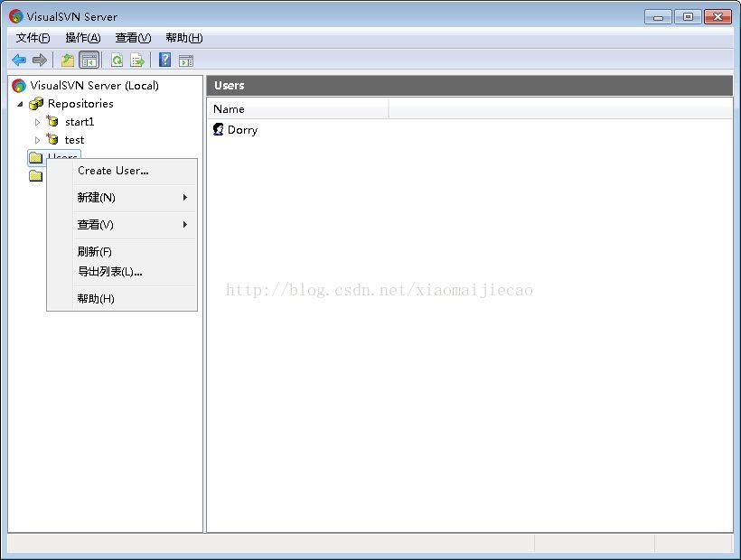
Task: Close the VisualSVN Server window
Action: (718, 17)
